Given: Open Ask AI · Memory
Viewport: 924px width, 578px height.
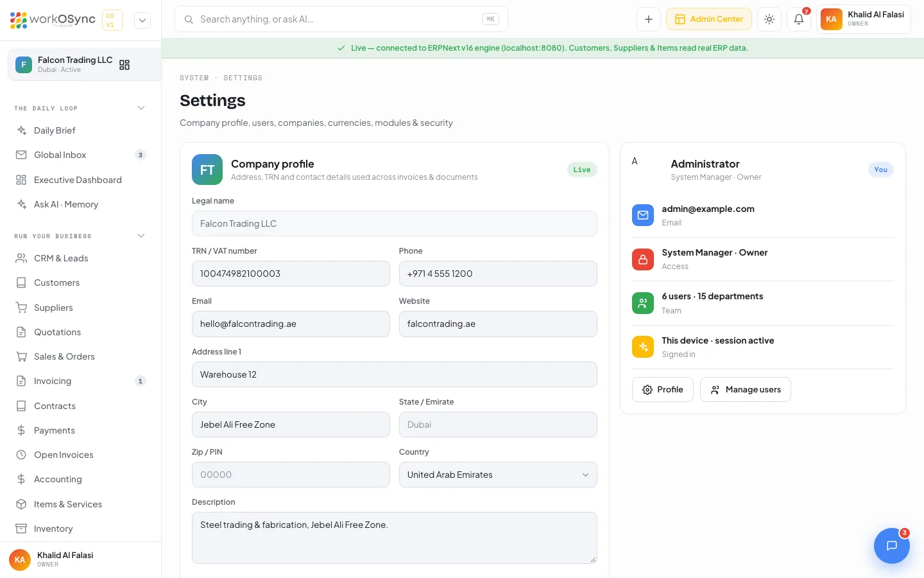Looking at the screenshot, I should tap(81, 204).
